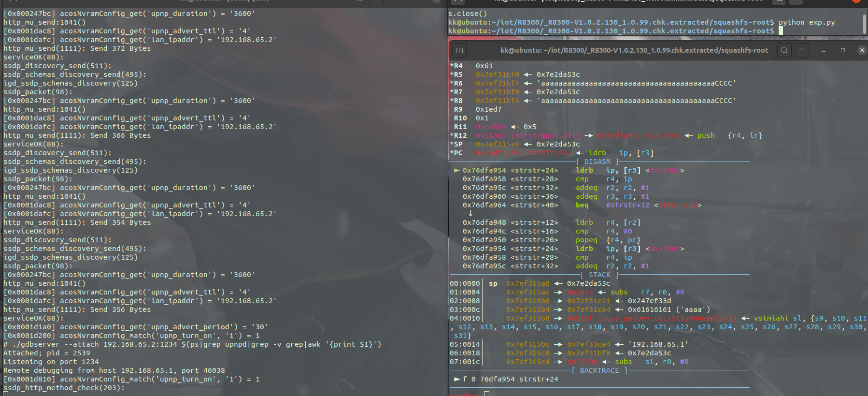Click the stack entry 03:000c with 'aaaa'
868x396 pixels.
[x=580, y=309]
